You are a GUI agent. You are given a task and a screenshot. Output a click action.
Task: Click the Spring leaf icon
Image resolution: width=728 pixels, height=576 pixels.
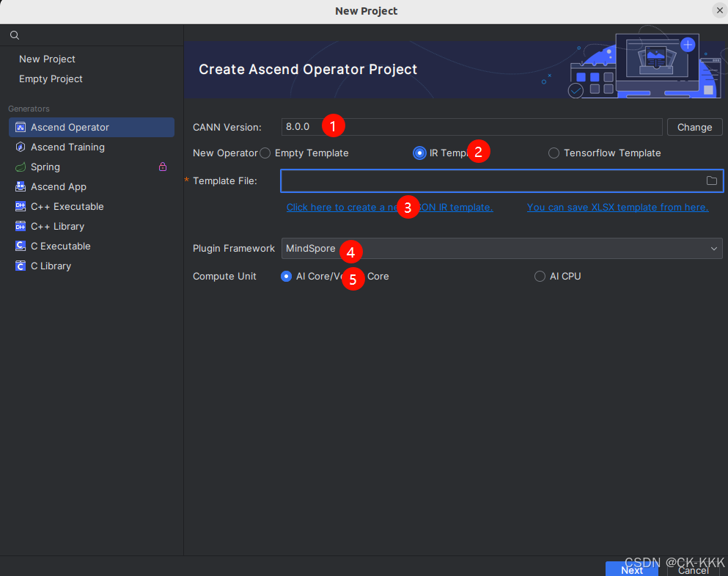point(21,167)
